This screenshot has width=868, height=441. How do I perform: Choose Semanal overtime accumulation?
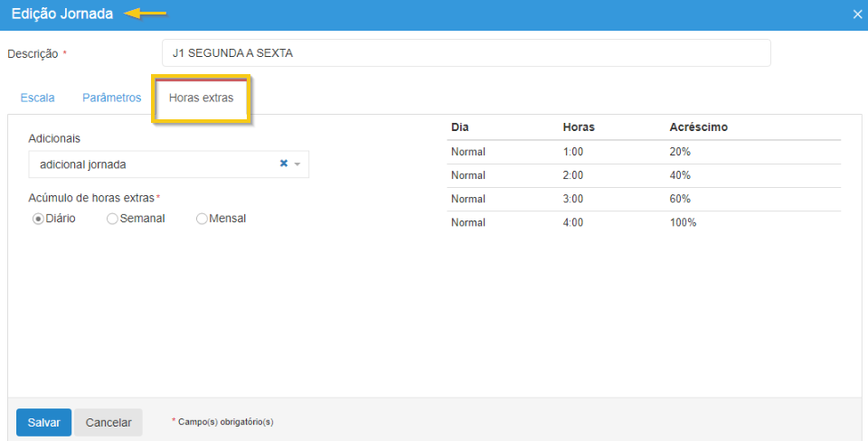click(113, 219)
